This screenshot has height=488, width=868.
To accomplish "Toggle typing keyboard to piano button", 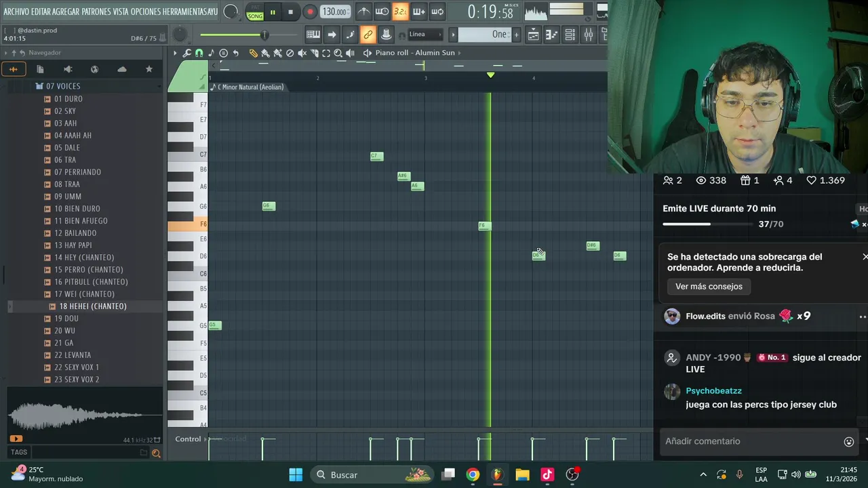I will tap(313, 35).
